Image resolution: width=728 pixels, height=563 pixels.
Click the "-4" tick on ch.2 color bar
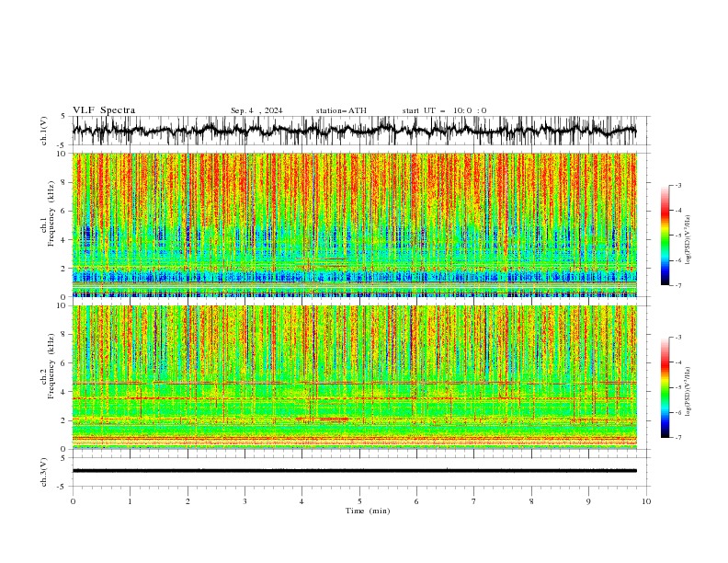[678, 362]
